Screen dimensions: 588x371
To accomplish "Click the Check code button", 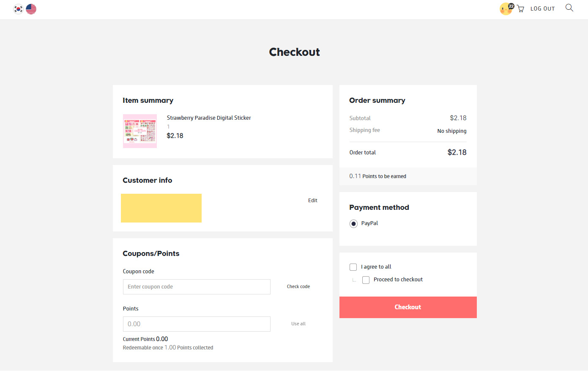I will 298,287.
